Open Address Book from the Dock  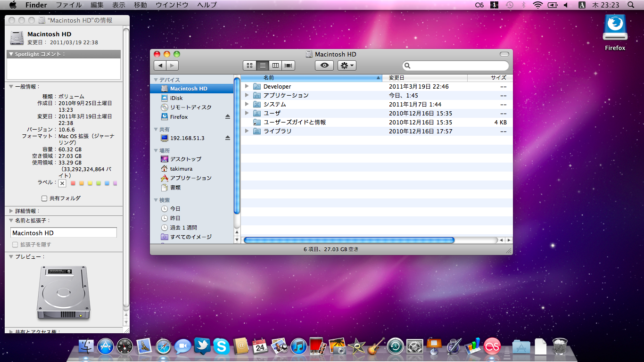[240, 346]
